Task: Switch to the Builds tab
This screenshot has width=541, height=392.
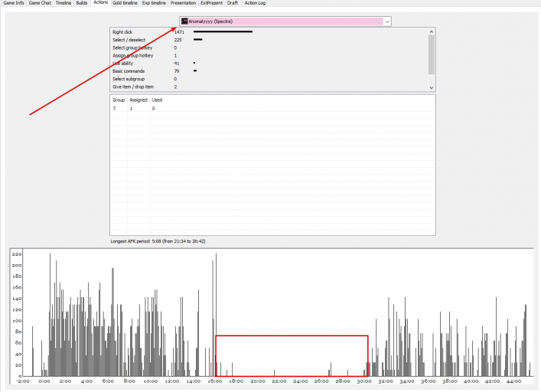Action: click(82, 3)
